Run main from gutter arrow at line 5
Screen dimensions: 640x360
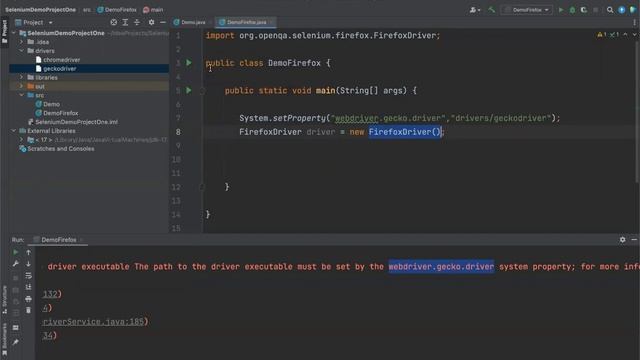(189, 90)
